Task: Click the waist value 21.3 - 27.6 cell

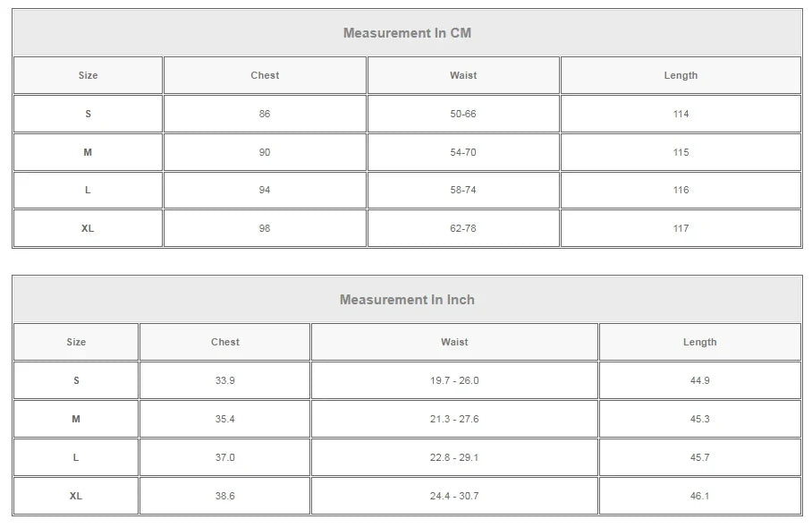Action: tap(454, 419)
